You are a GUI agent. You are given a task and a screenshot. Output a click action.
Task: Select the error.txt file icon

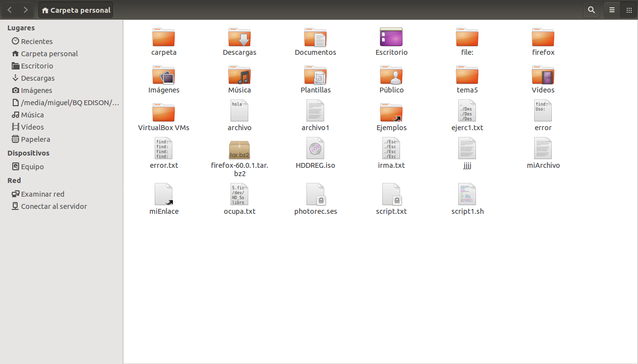tap(164, 148)
